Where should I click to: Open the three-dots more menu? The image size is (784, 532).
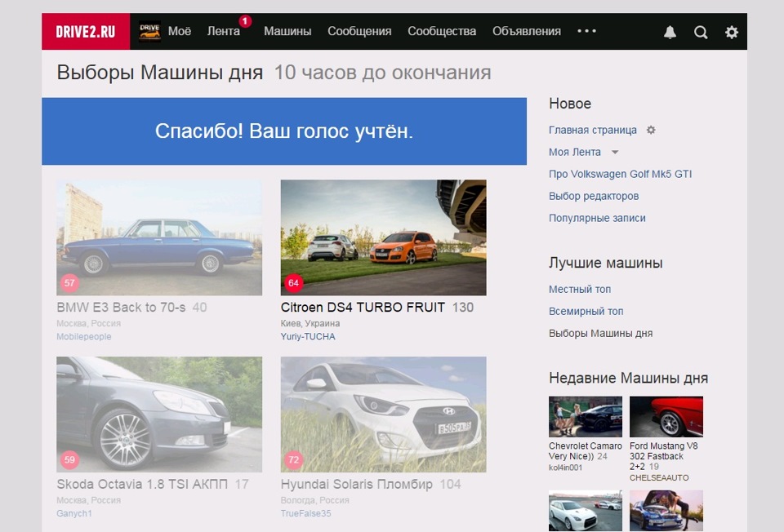(x=586, y=31)
